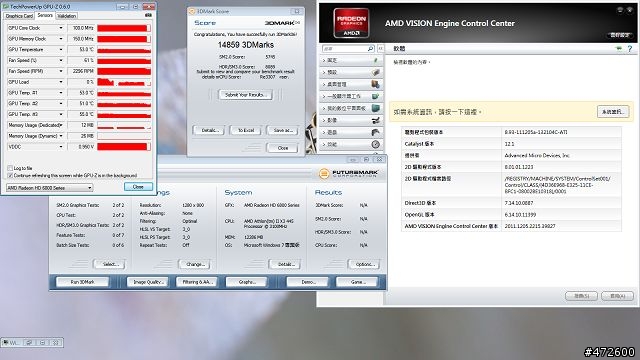
Task: Click Options button under Results section
Action: tap(364, 264)
